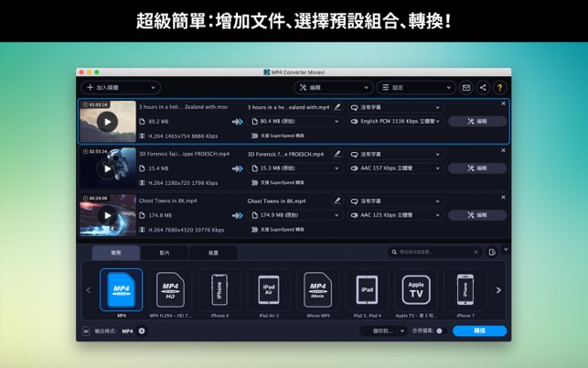Screen dimensions: 588x368
Task: Open subtitle dropdown for Ghost Towns file
Action: [x=396, y=201]
